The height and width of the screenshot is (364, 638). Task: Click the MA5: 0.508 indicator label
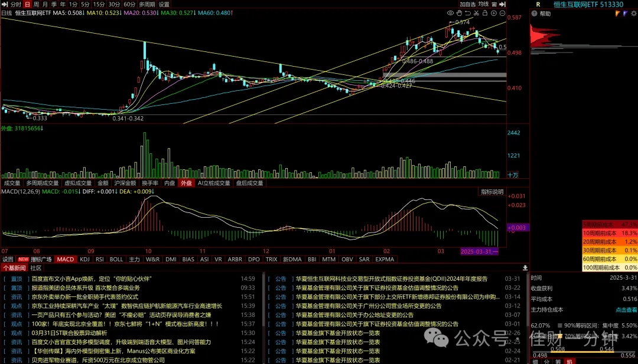pyautogui.click(x=69, y=13)
